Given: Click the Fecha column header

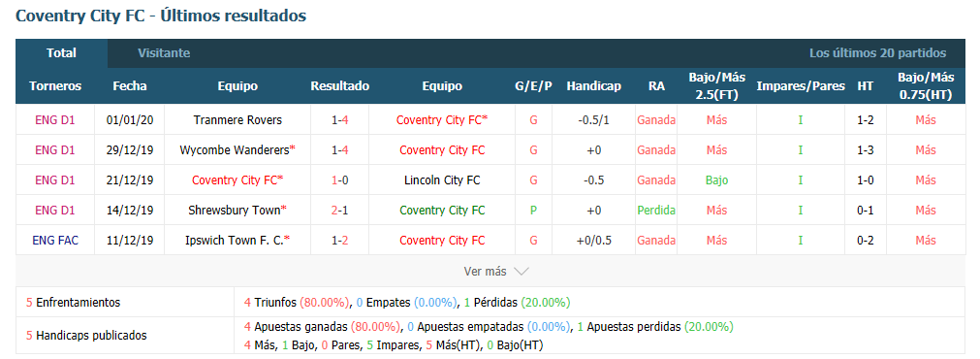Looking at the screenshot, I should point(129,86).
